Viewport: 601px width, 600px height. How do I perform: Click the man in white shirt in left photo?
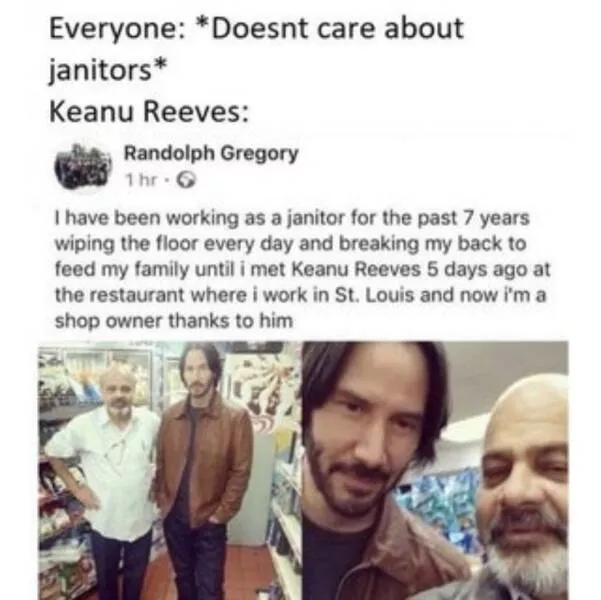click(105, 472)
